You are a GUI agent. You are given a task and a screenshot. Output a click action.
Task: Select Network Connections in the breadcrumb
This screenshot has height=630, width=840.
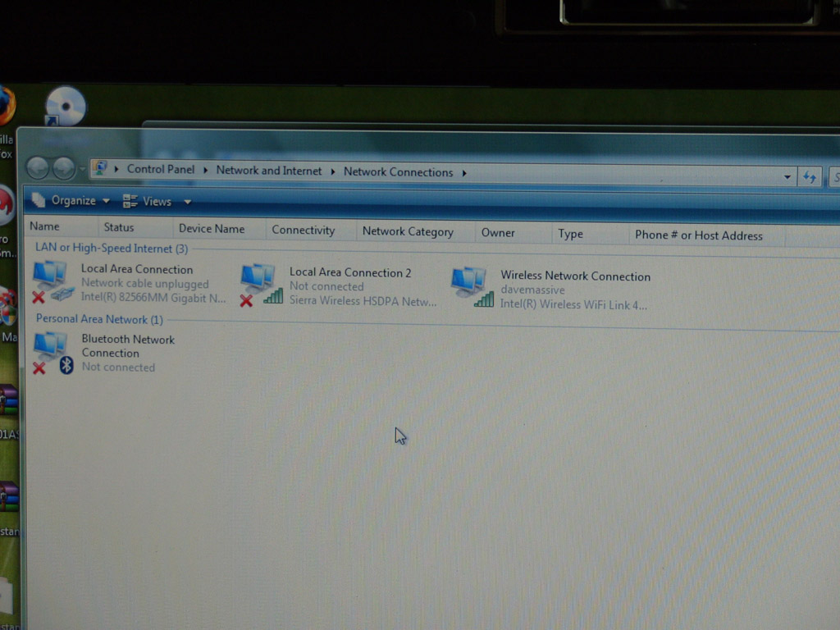[x=398, y=172]
